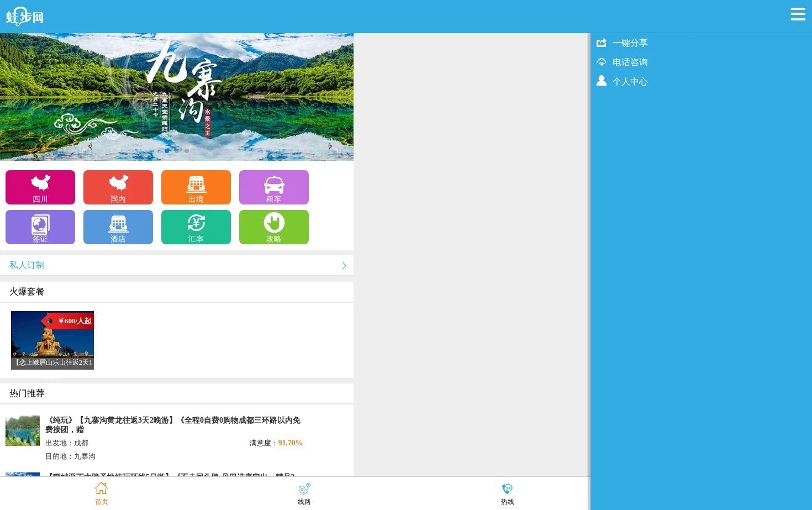Click the 热门推荐 section heading
The width and height of the screenshot is (812, 510).
[x=27, y=393]
